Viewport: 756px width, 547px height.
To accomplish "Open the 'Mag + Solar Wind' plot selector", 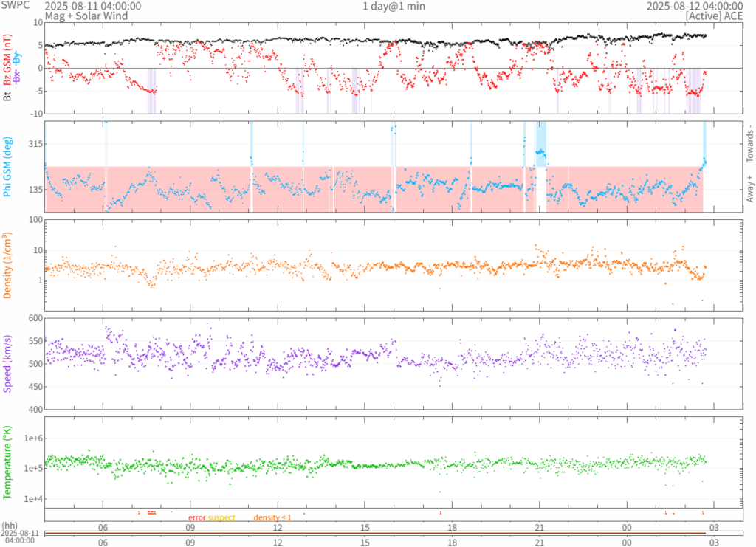I will pos(86,16).
